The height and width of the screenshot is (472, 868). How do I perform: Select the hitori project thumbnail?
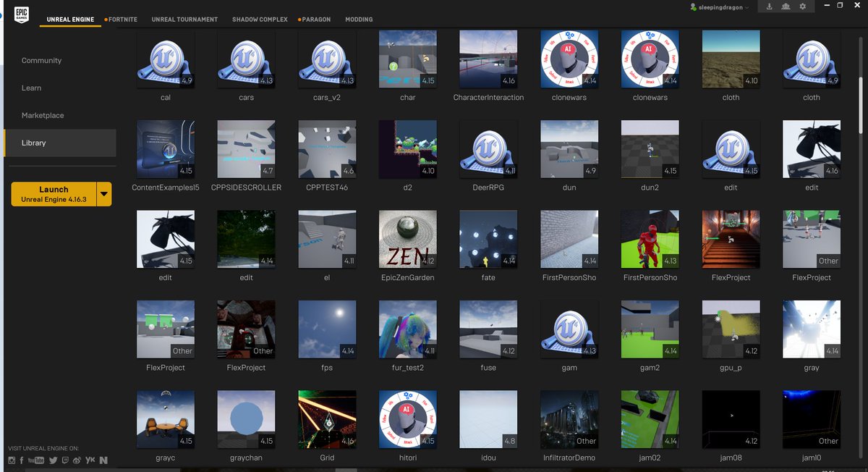pyautogui.click(x=408, y=420)
